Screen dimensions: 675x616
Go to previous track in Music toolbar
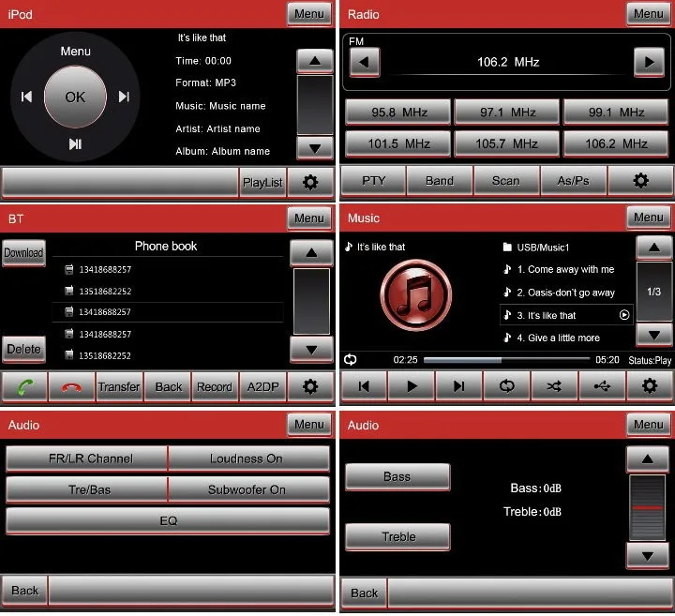coord(364,386)
